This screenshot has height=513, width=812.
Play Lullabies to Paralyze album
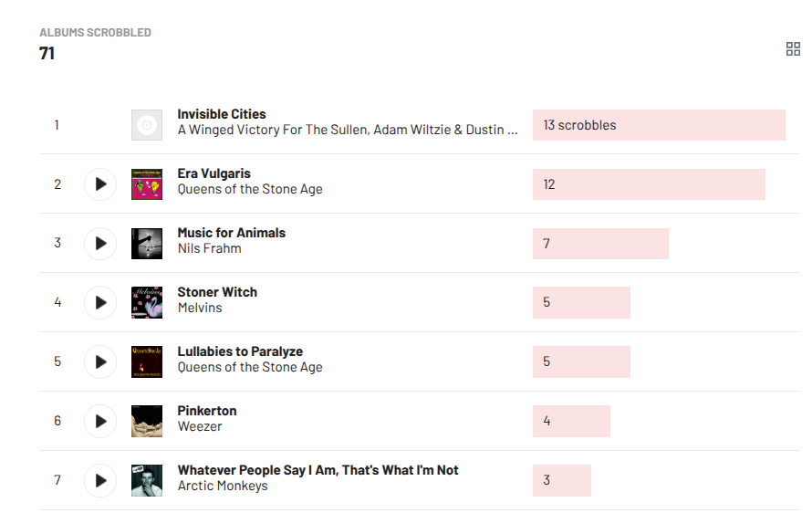pos(100,361)
